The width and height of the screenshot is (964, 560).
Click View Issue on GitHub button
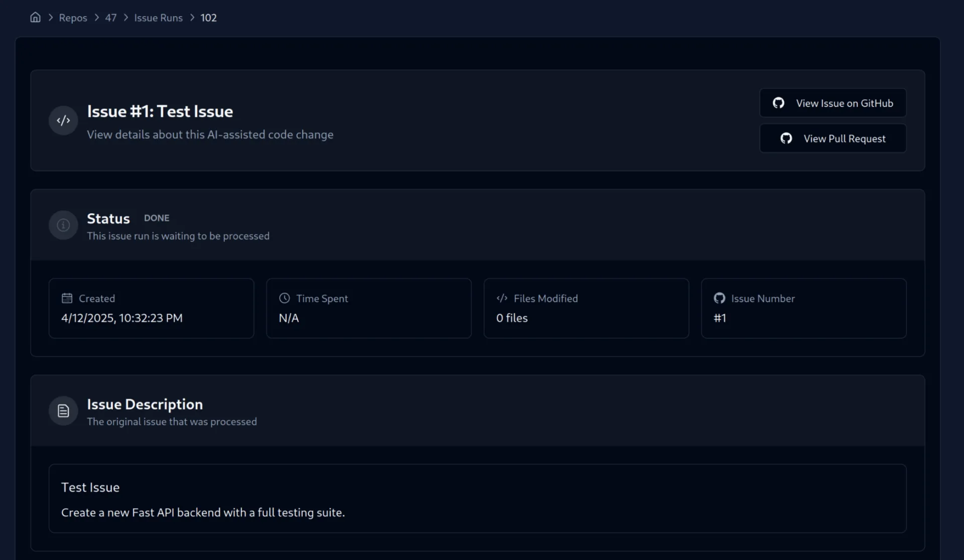point(833,103)
